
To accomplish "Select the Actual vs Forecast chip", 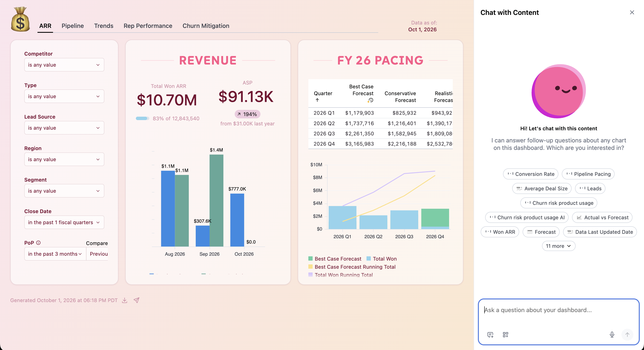I will (x=602, y=218).
